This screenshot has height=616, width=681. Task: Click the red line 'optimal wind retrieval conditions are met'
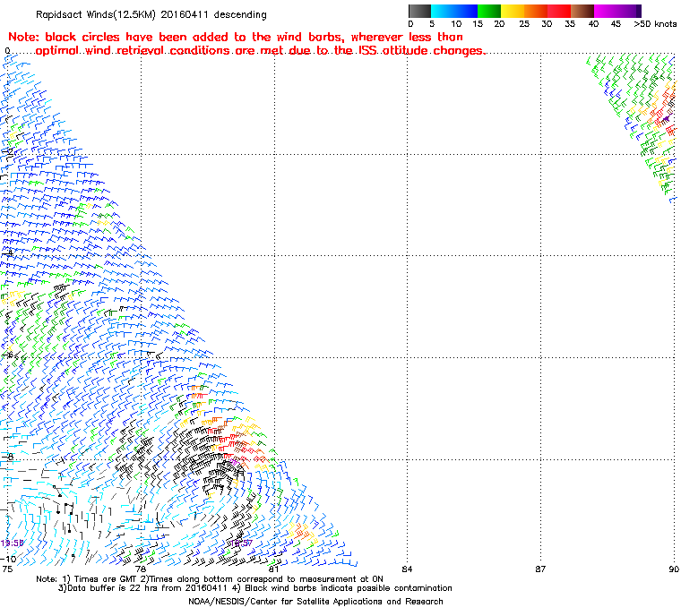pyautogui.click(x=260, y=51)
